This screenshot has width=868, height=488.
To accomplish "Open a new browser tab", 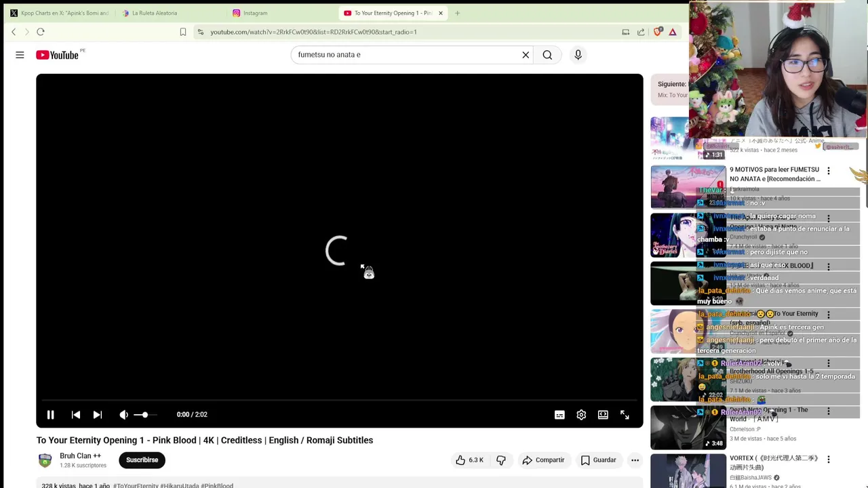I will (x=457, y=13).
